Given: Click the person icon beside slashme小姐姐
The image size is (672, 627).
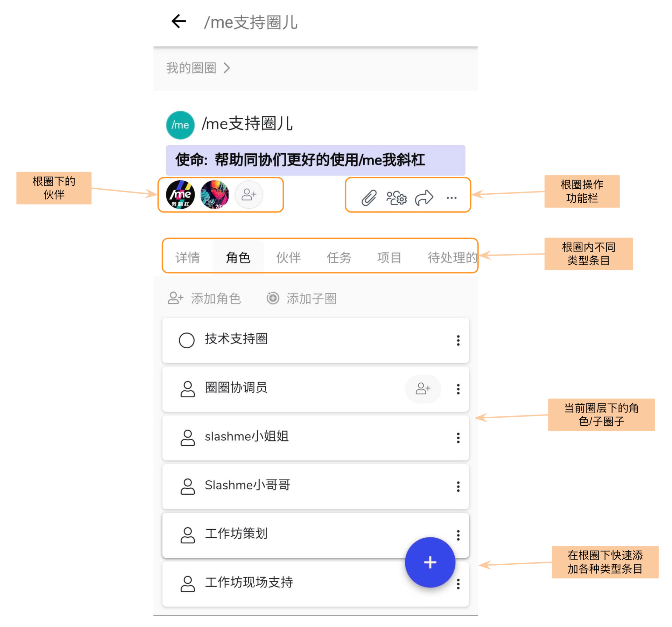Looking at the screenshot, I should pos(188,438).
